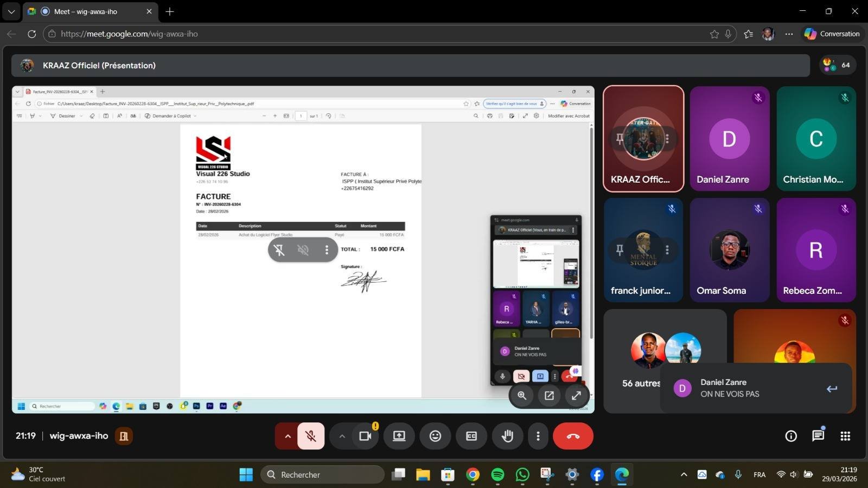Open options for KRAAZ Officiel tile
The image size is (868, 488).
[667, 139]
